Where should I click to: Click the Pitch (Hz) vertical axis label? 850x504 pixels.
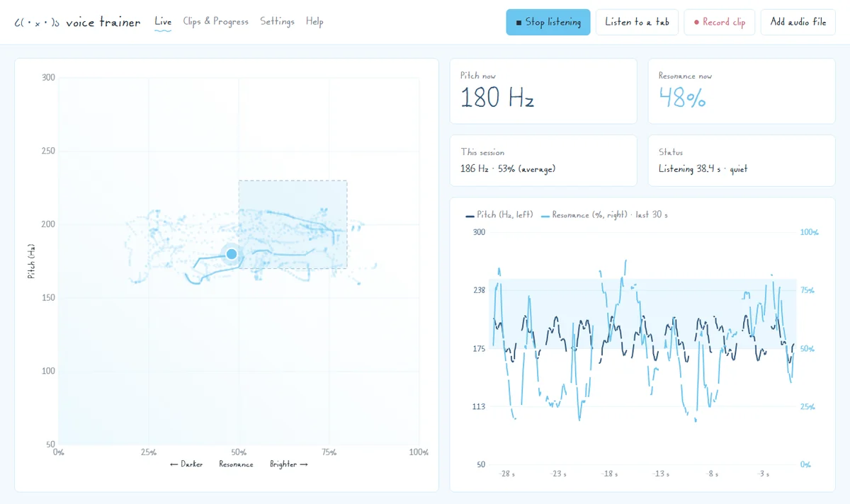coord(31,261)
